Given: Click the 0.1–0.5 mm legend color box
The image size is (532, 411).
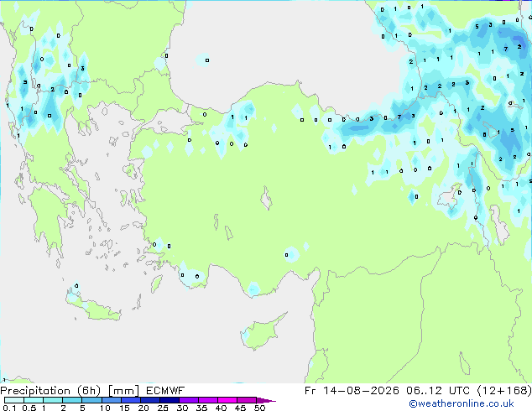Looking at the screenshot, I should [x=14, y=400].
